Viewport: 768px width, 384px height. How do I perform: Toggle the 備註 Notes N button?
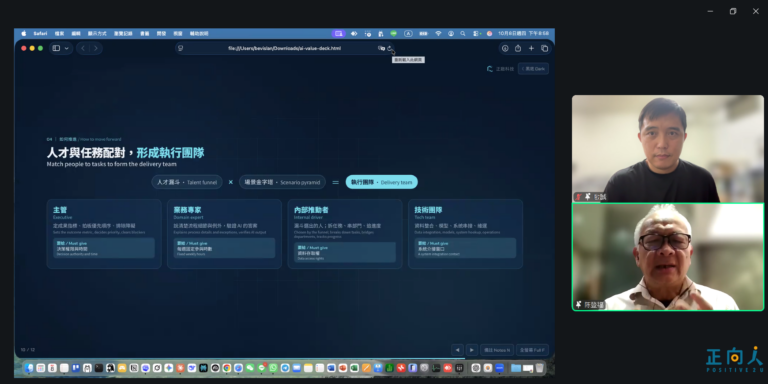497,350
